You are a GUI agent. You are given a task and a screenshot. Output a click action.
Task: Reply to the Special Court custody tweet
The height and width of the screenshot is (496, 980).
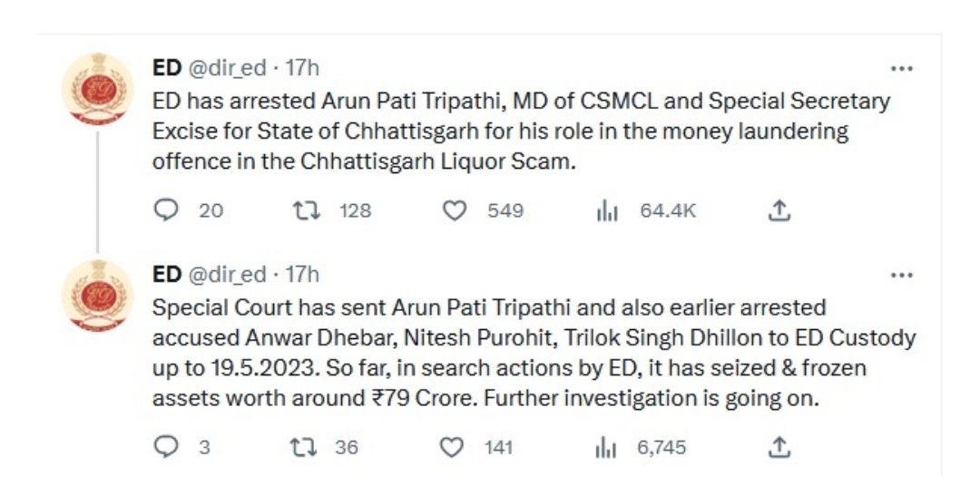click(166, 447)
